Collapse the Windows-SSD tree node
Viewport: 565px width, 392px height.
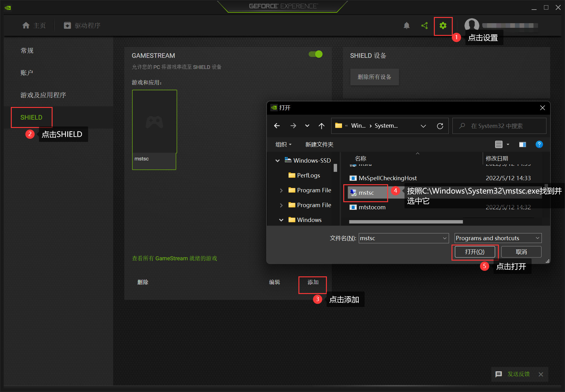click(278, 160)
